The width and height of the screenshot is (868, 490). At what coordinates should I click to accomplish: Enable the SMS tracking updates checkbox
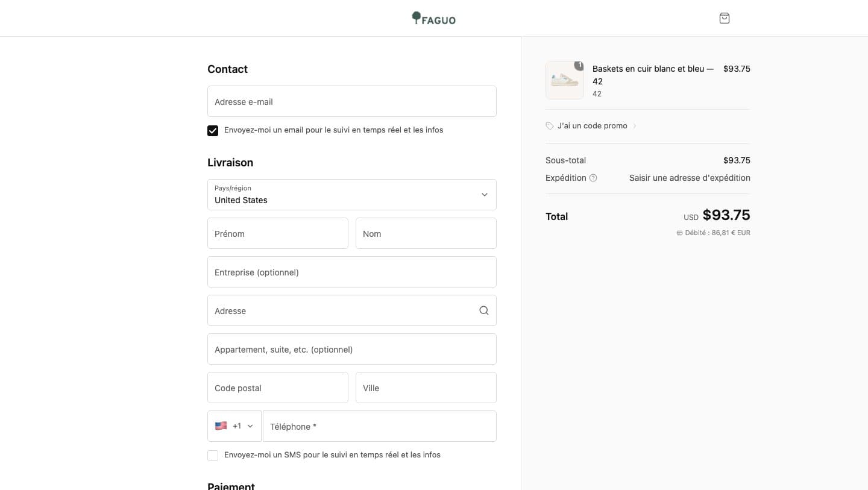[213, 456]
